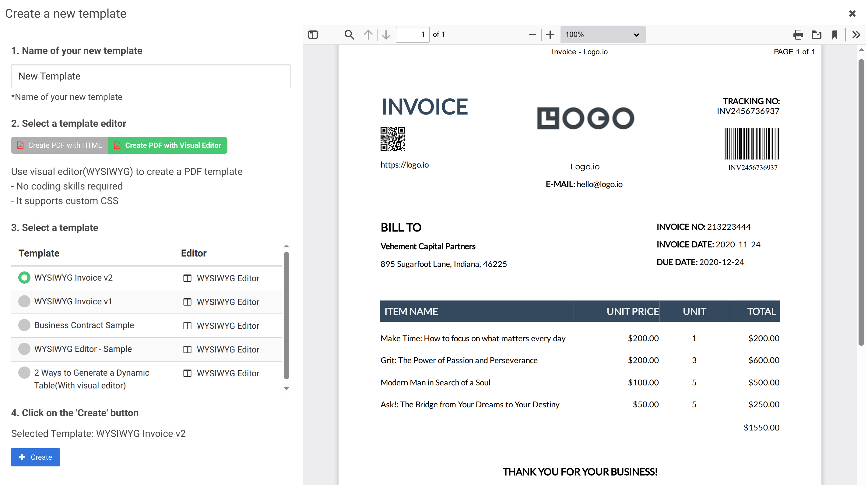Open the document search tool
This screenshot has height=485, width=868.
pos(349,34)
